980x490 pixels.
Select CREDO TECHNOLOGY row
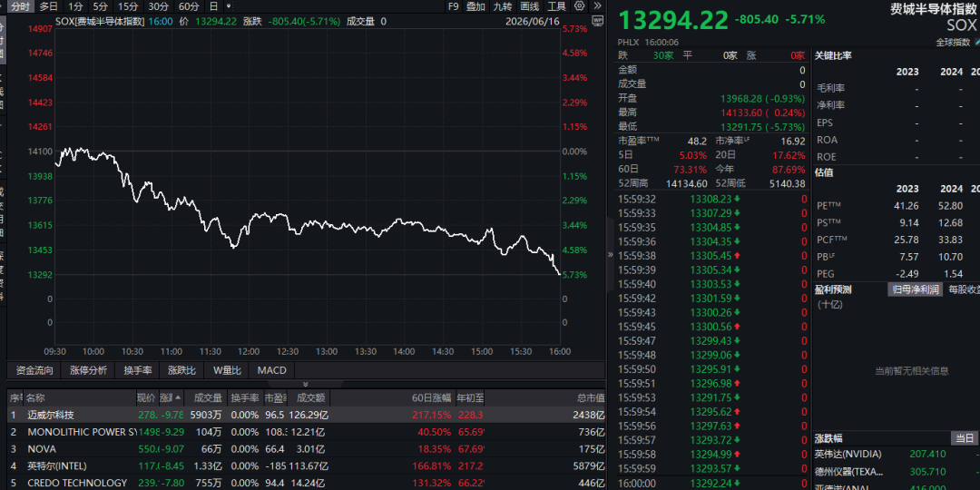[x=307, y=483]
